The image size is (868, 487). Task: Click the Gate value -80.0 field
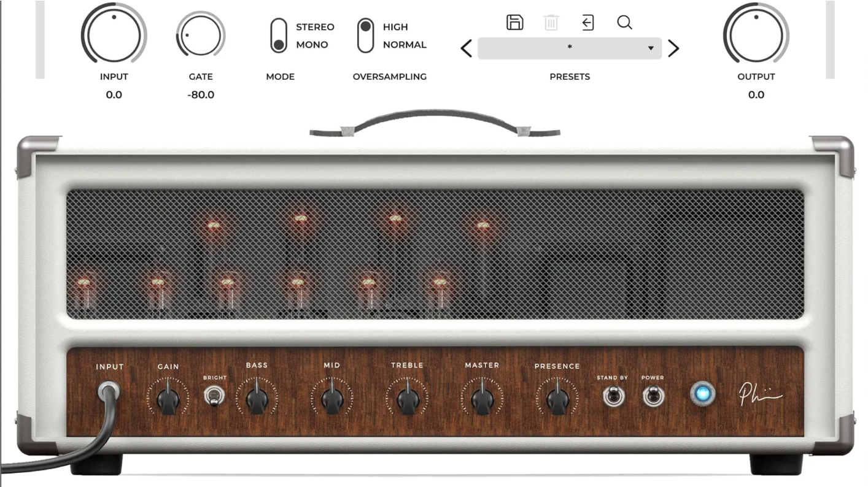pyautogui.click(x=201, y=95)
